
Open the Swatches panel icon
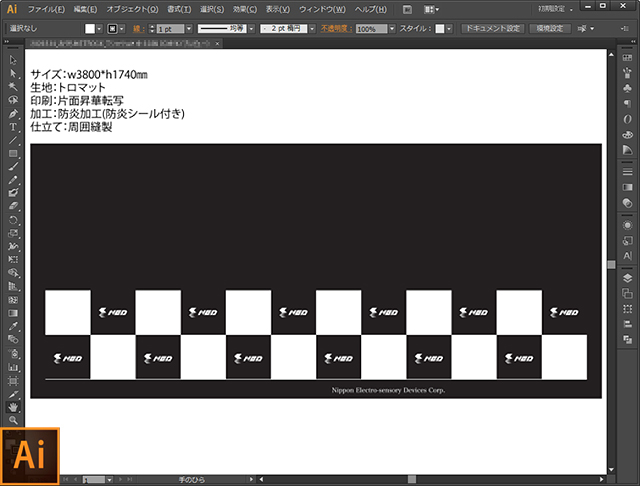point(627,58)
